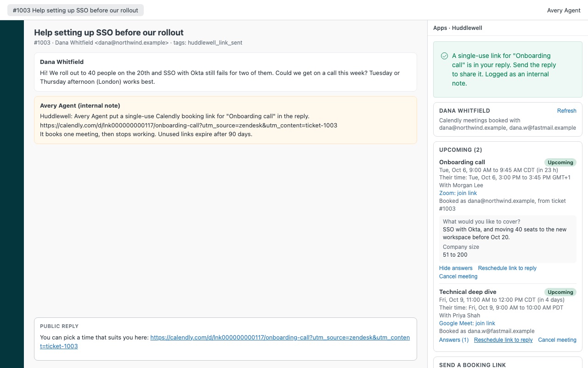Click the 'Avery Agent (internal note)' heading
The image size is (588, 368).
80,106
